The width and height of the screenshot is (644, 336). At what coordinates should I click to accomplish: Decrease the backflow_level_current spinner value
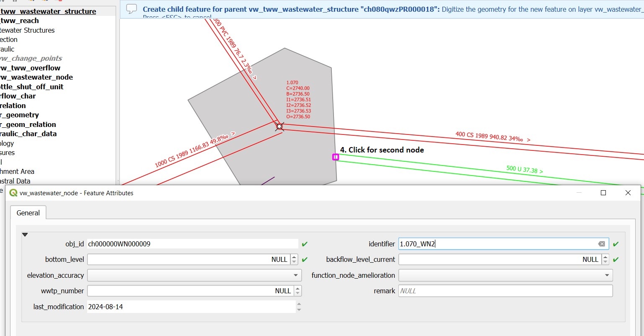(605, 262)
